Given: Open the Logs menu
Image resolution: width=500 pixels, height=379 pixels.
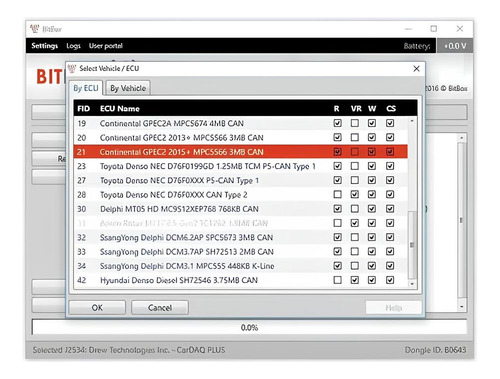Looking at the screenshot, I should point(73,46).
